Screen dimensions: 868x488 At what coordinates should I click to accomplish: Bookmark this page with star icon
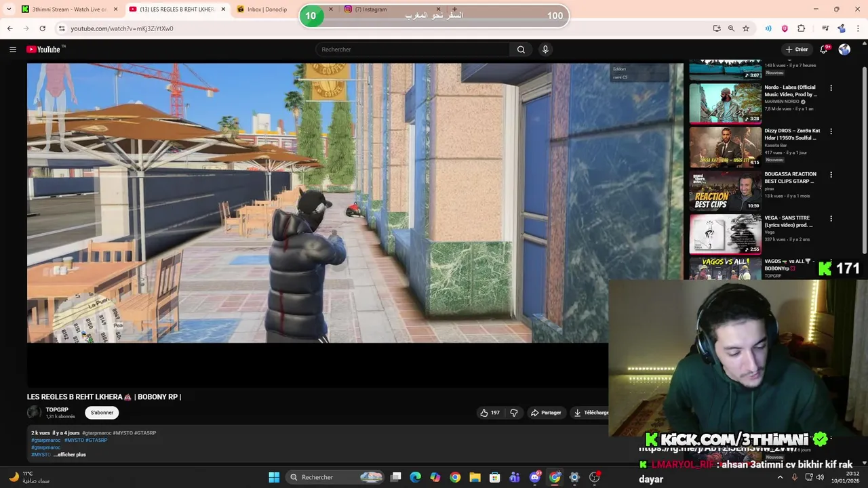[746, 28]
